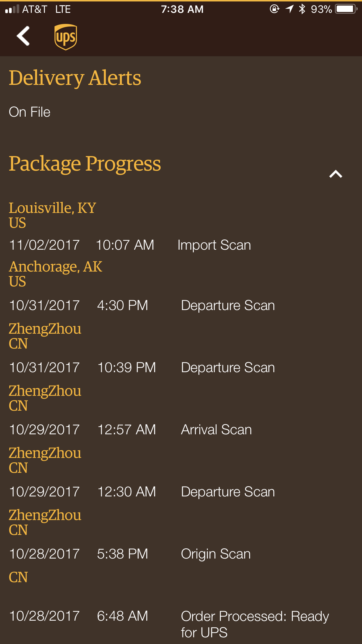This screenshot has height=644, width=362.
Task: Tap the back arrow
Action: (23, 36)
